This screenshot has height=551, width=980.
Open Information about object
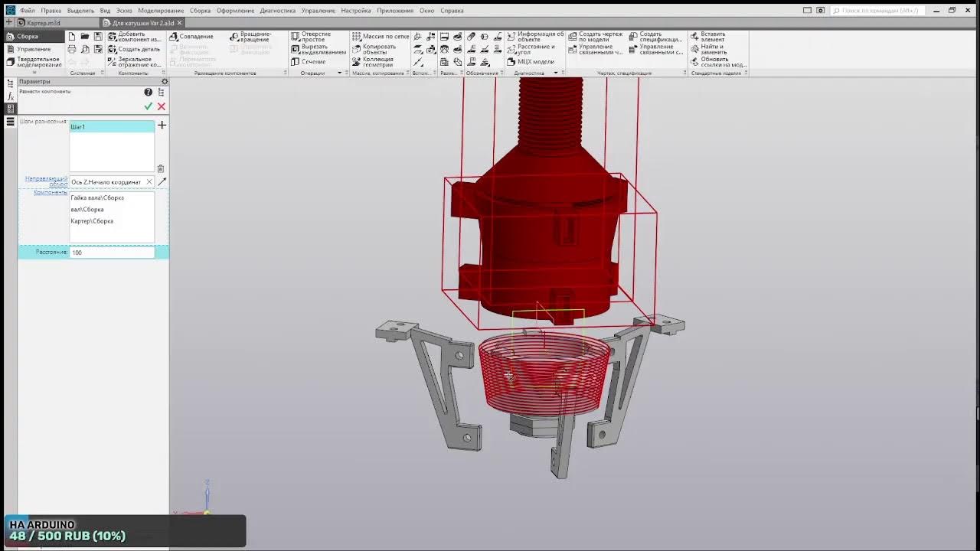[x=535, y=37]
